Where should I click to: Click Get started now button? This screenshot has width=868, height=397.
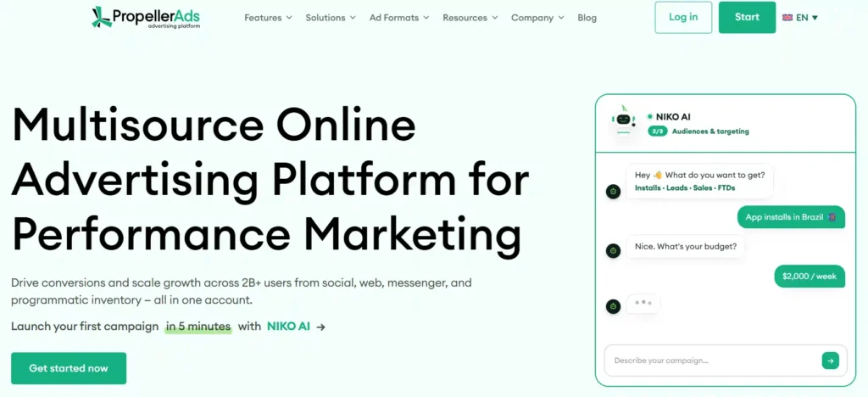[69, 368]
